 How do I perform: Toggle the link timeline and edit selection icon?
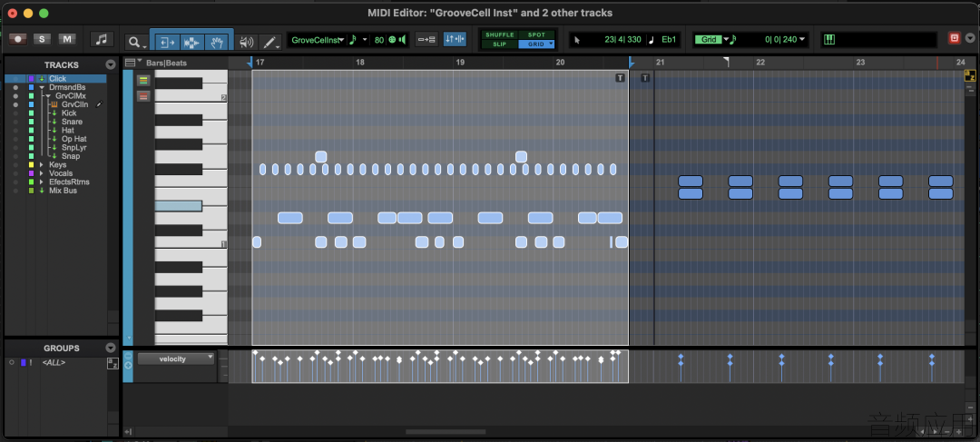pyautogui.click(x=426, y=39)
